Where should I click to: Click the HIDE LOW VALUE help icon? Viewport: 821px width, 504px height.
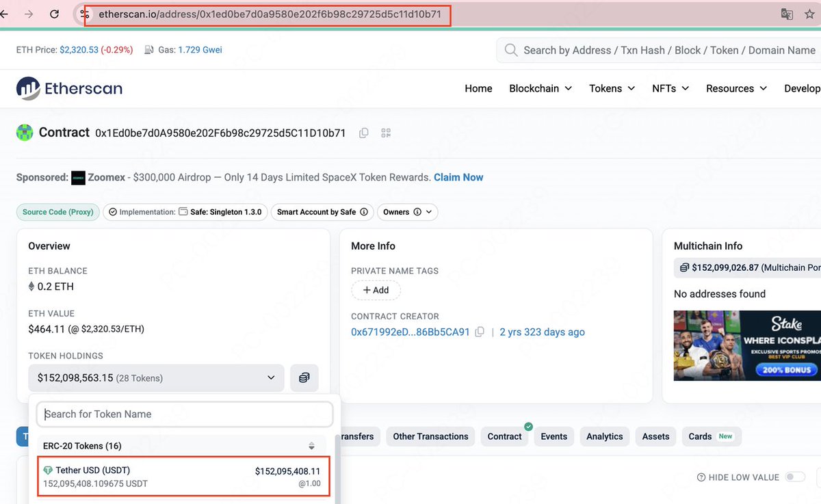click(x=701, y=477)
